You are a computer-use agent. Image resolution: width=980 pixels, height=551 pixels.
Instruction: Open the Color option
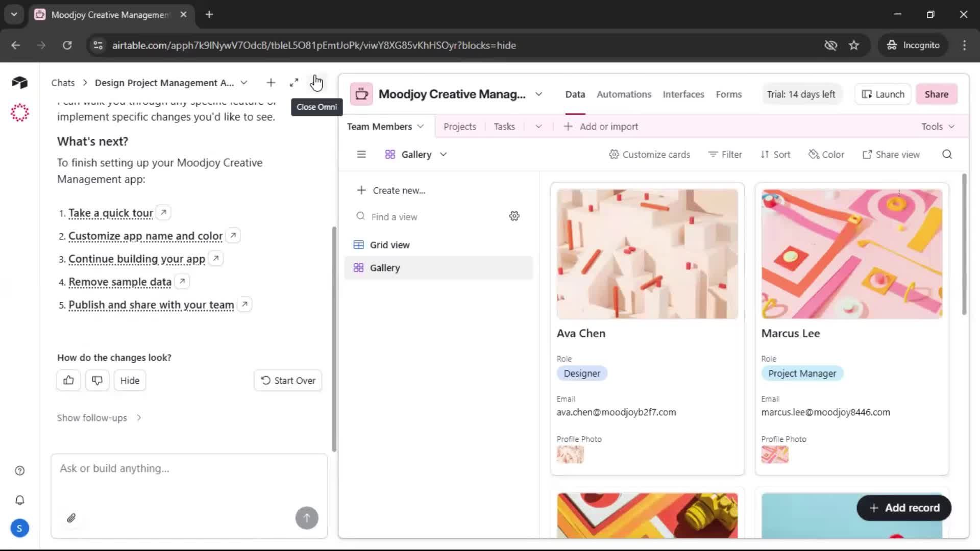click(826, 155)
